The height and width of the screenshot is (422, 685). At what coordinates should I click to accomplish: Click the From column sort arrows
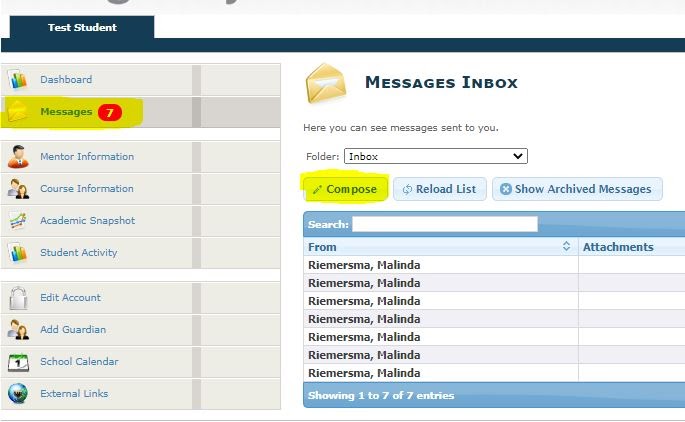tap(566, 246)
